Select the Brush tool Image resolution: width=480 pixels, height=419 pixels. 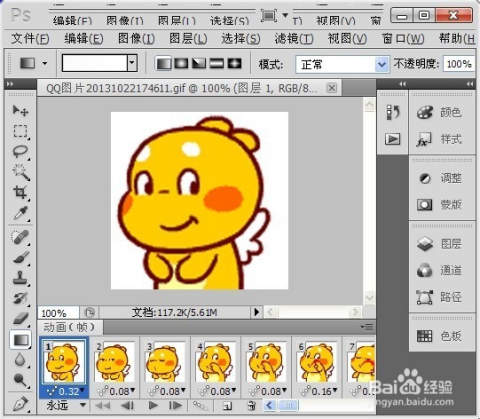point(20,258)
